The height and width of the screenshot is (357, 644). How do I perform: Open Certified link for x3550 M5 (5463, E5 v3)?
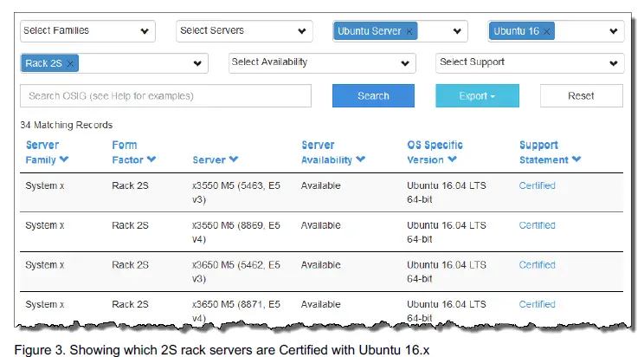tap(537, 186)
